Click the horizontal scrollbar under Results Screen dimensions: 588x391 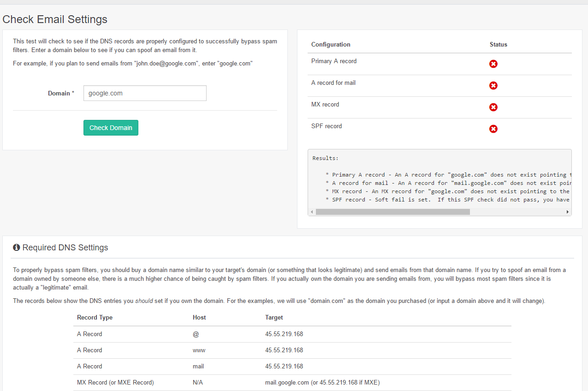coord(392,212)
